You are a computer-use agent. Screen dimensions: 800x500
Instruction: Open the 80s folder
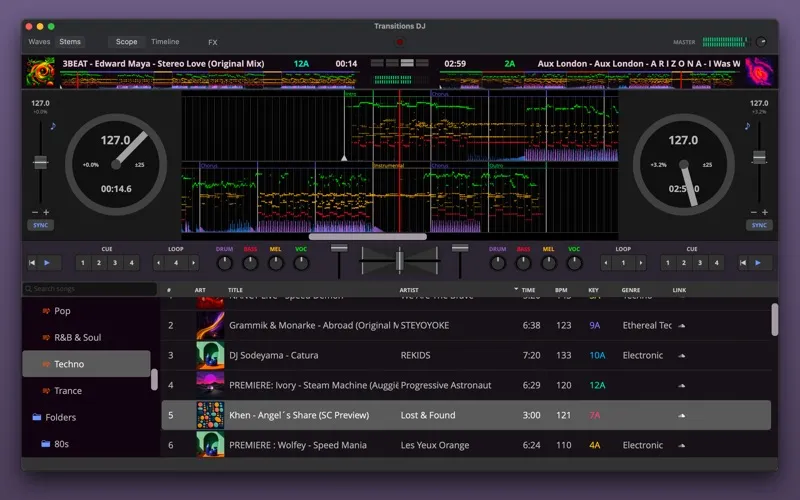(61, 444)
